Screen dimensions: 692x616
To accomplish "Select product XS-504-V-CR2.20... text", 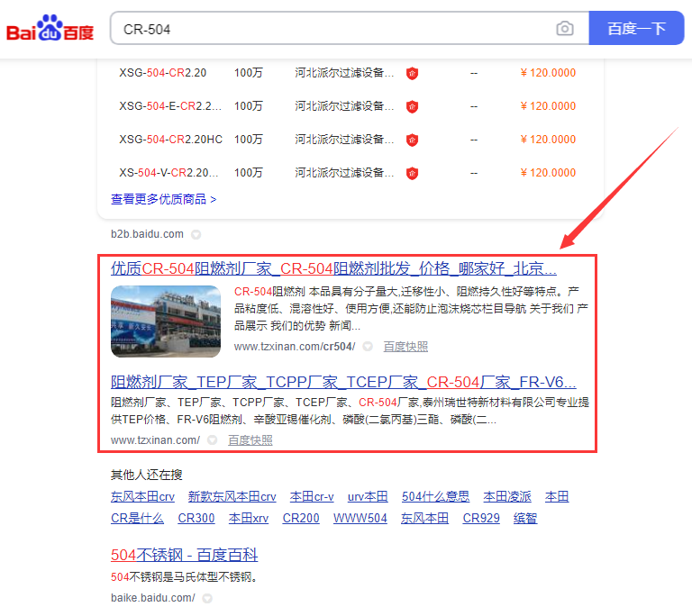I will (168, 173).
